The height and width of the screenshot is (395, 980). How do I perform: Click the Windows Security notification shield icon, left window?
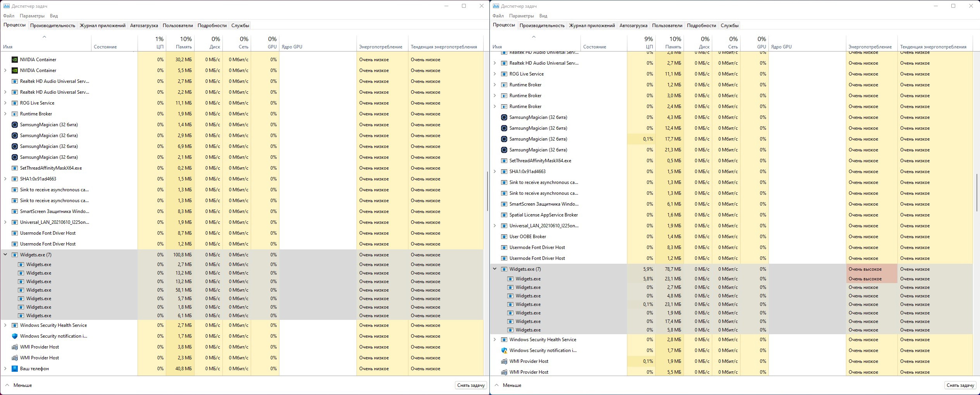point(15,336)
